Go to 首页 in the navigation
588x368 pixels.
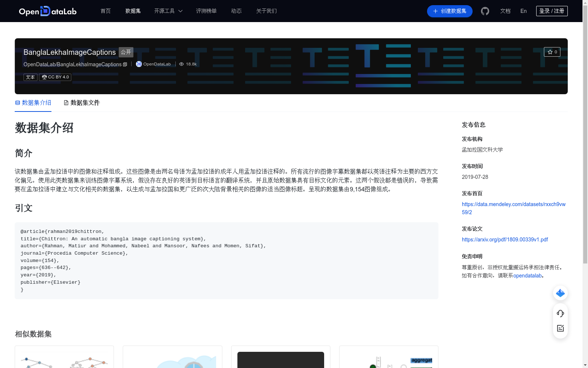105,11
